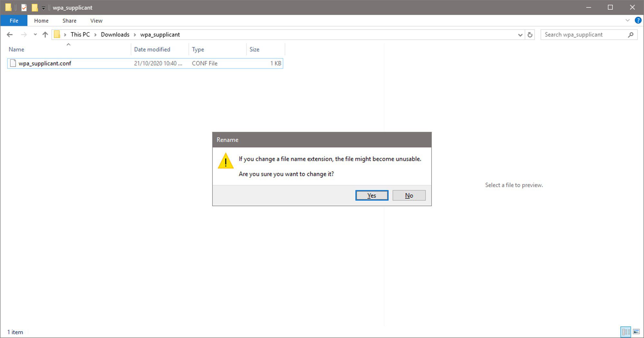Expand the recent locations dropdown arrow
This screenshot has height=338, width=644.
point(35,35)
